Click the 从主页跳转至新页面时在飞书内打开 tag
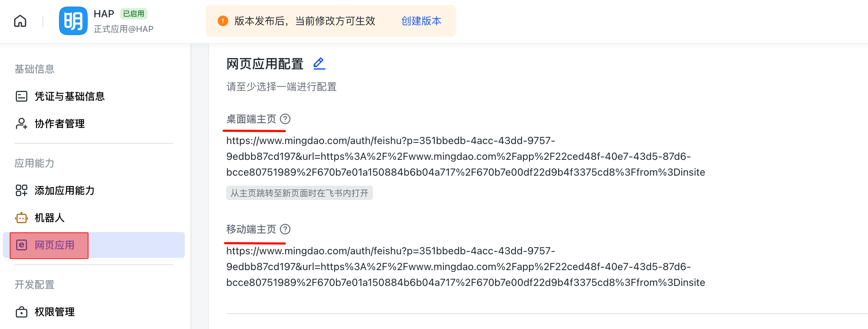868x329 pixels. coord(299,193)
